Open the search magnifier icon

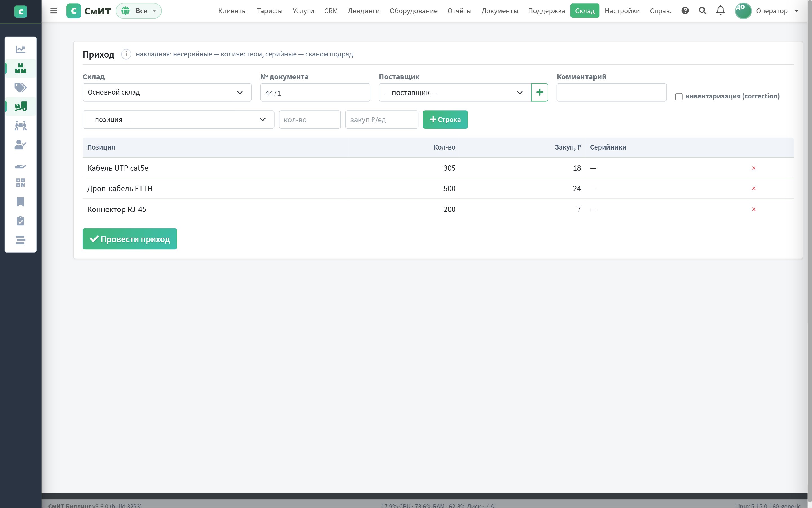click(x=702, y=11)
